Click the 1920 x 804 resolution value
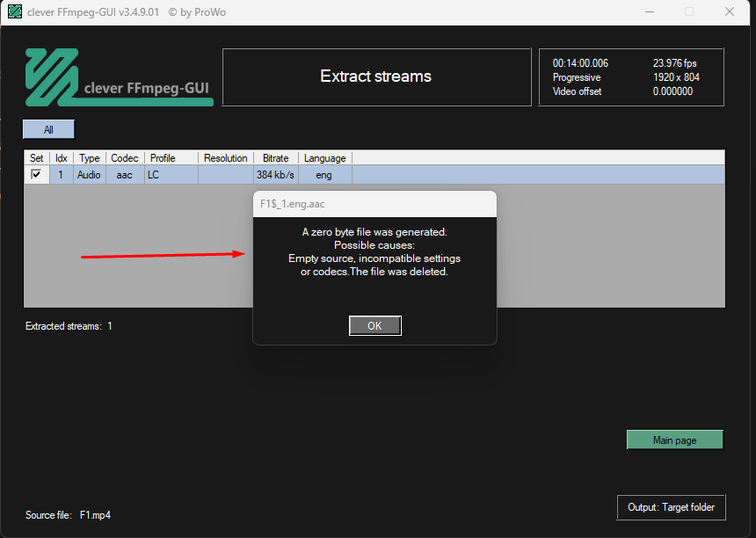The width and height of the screenshot is (756, 538). pos(676,77)
